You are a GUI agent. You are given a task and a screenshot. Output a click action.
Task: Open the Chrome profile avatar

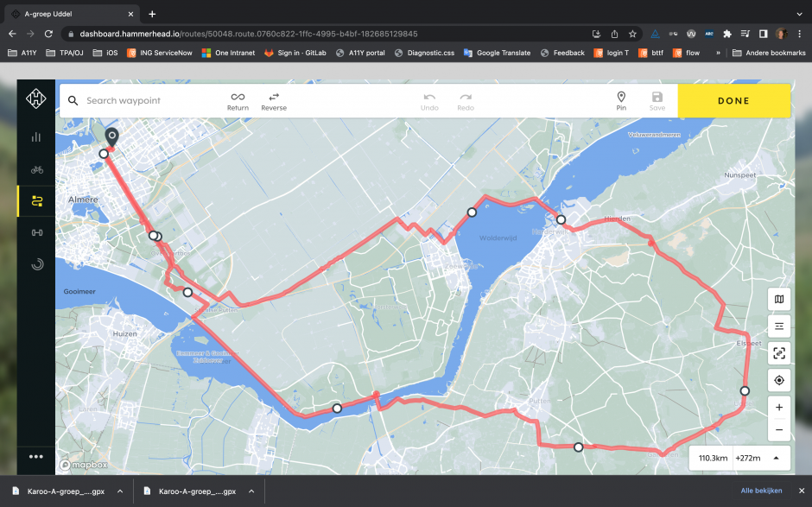pos(782,34)
